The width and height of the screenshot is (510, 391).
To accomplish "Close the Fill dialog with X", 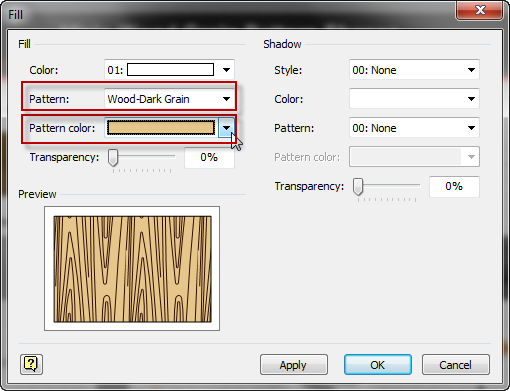I will [x=480, y=10].
